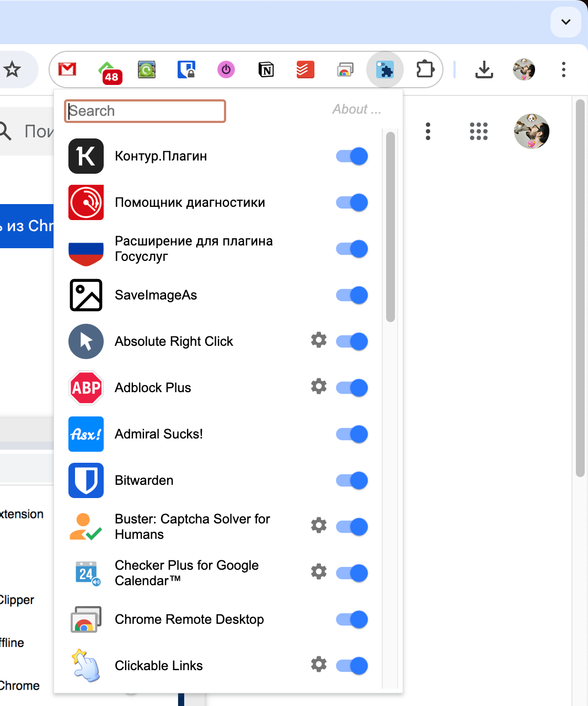Click the Контур.Плагин extension icon
Image resolution: width=588 pixels, height=706 pixels.
click(x=86, y=156)
